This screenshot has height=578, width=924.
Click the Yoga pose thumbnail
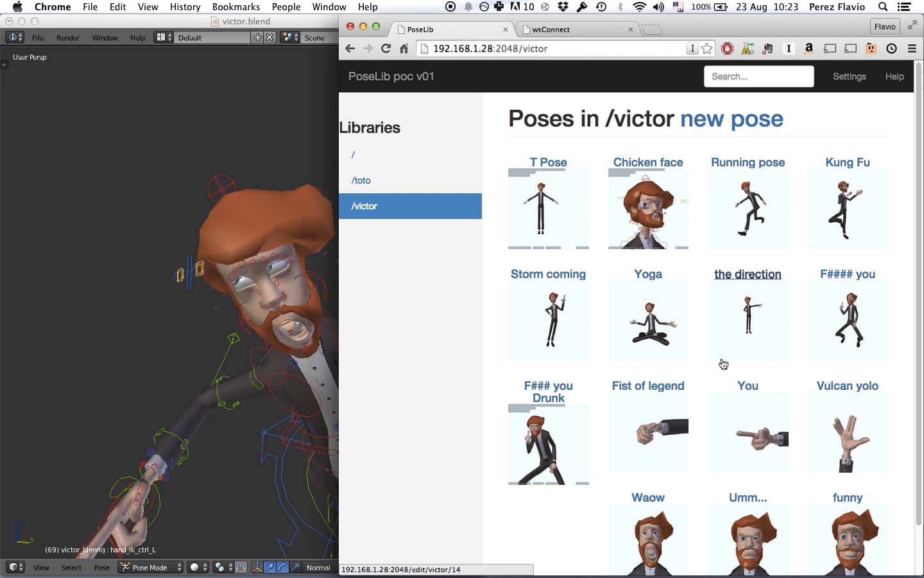coord(648,320)
